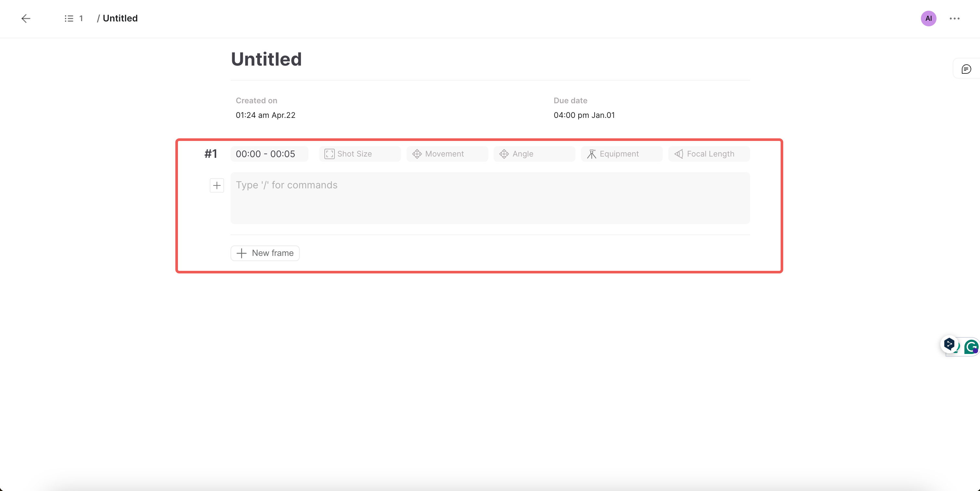Open the AI user avatar

[928, 18]
